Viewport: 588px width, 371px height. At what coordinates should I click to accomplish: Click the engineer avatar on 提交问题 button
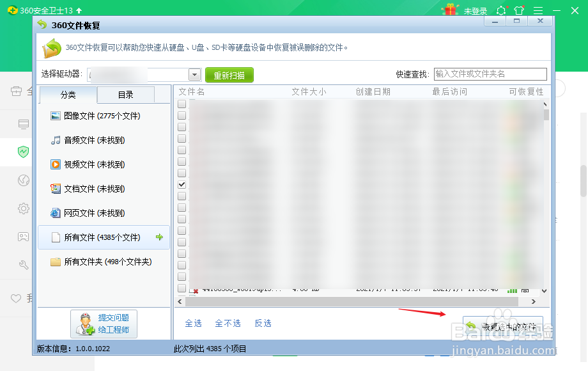coord(84,324)
